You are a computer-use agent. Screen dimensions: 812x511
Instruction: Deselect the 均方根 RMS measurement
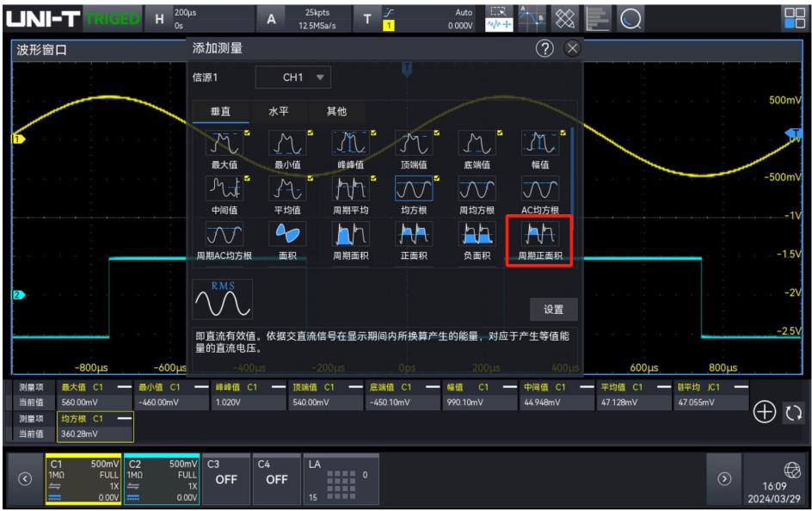click(413, 189)
